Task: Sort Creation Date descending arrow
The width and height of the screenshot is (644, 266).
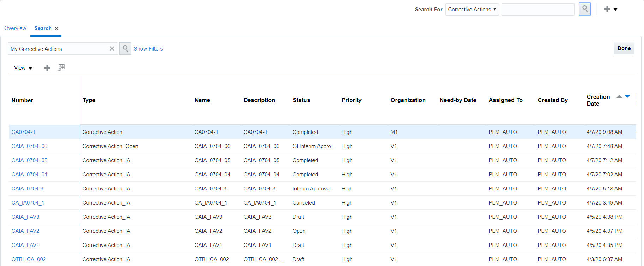Action: tap(627, 96)
